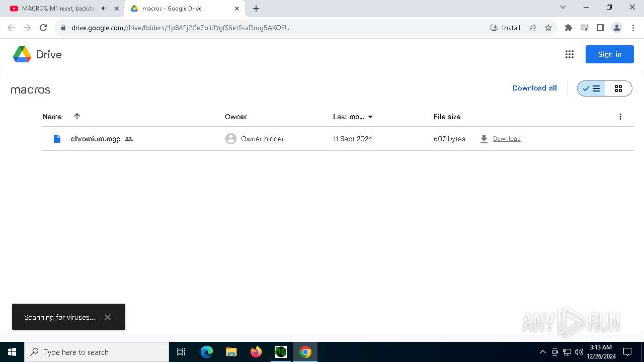Screen dimensions: 644x362
Task: Switch to list layout view
Action: (x=591, y=88)
